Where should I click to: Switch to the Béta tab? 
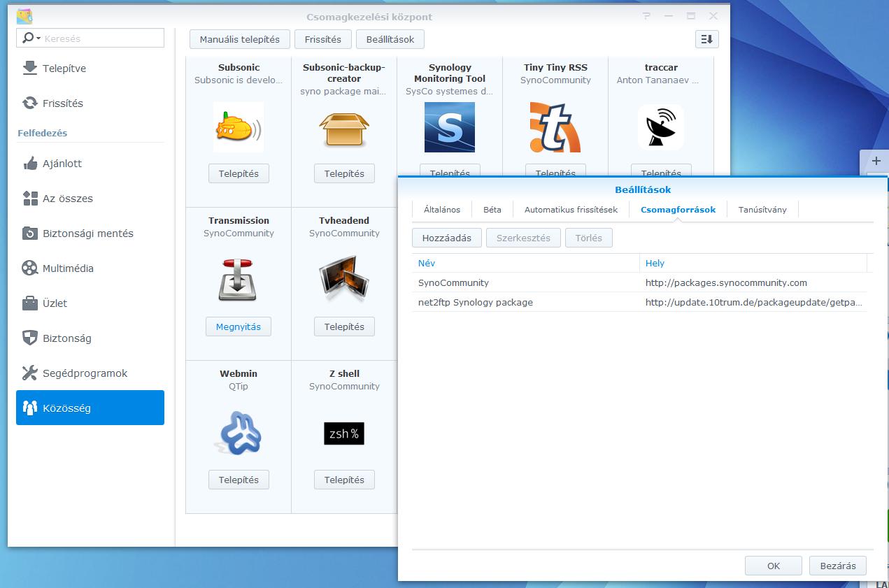coord(492,210)
